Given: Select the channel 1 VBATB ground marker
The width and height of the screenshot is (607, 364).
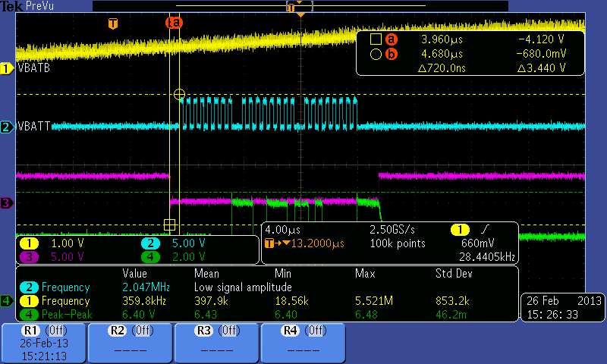Looking at the screenshot, I should (7, 69).
